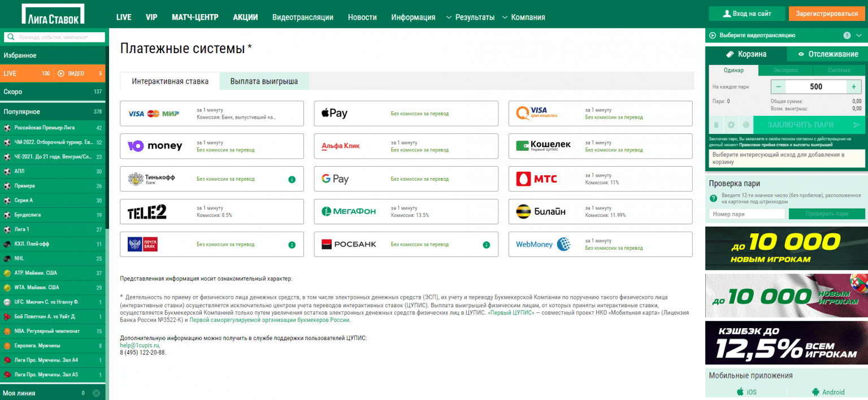Increase bet amount with plus button
Screen dimensions: 868x400
click(854, 87)
